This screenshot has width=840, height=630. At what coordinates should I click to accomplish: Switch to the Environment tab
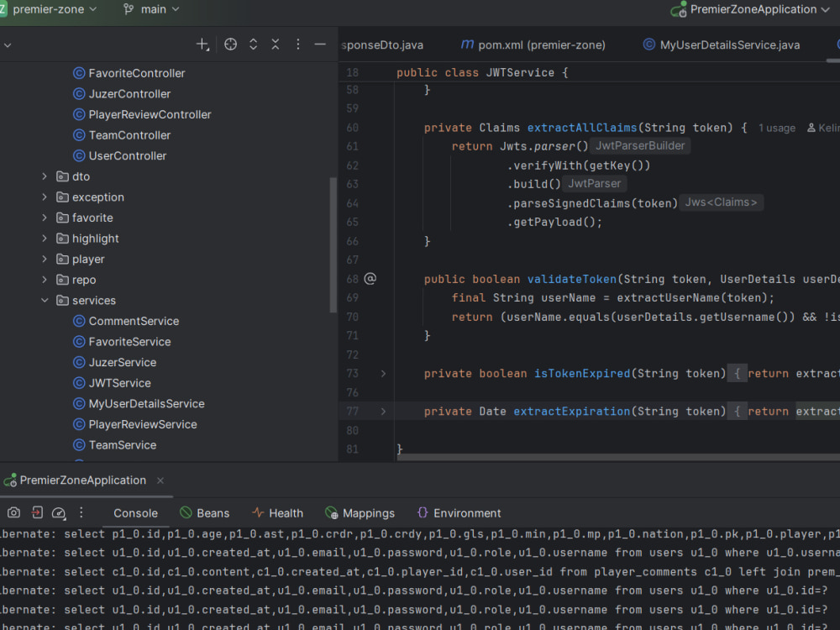tap(459, 513)
